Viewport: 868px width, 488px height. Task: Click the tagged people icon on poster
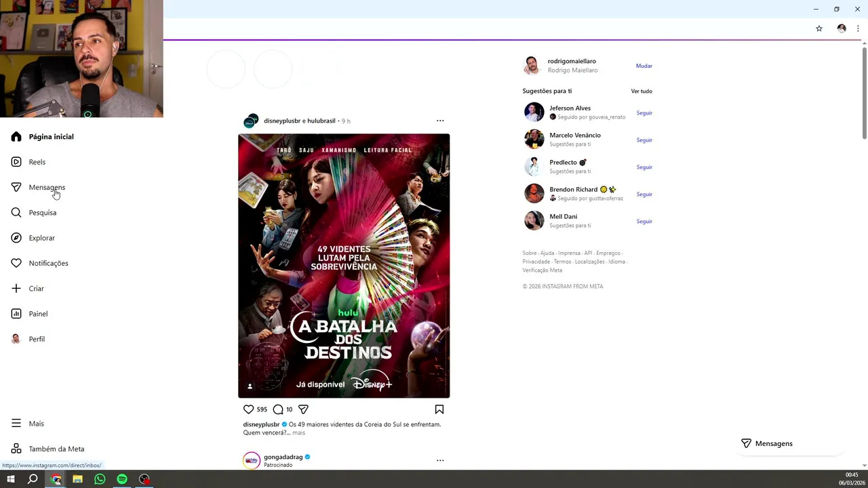[x=250, y=386]
